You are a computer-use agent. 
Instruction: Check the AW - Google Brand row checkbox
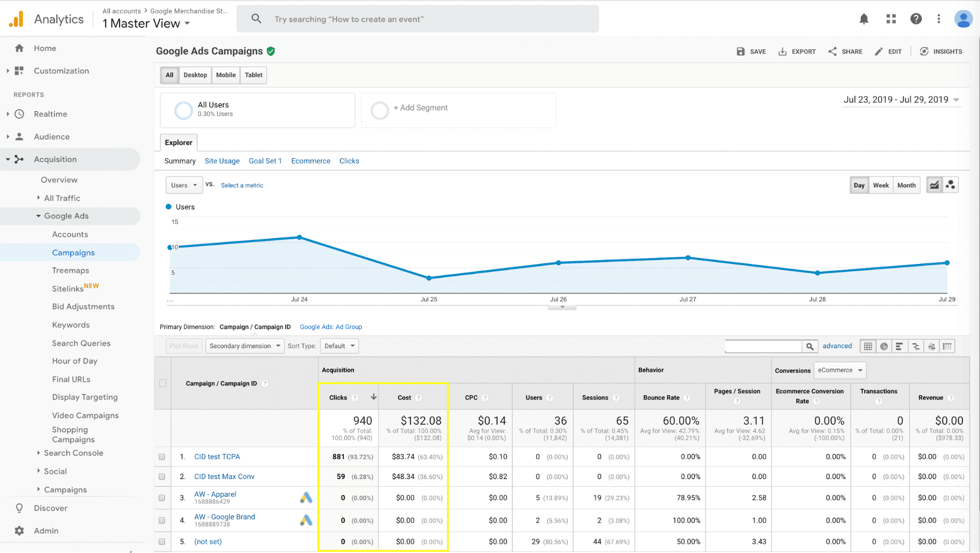click(x=162, y=521)
